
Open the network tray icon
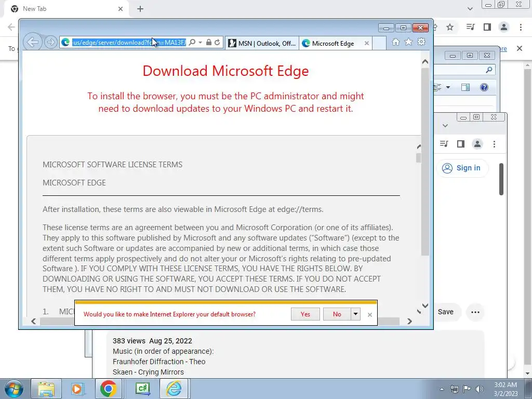point(454,389)
